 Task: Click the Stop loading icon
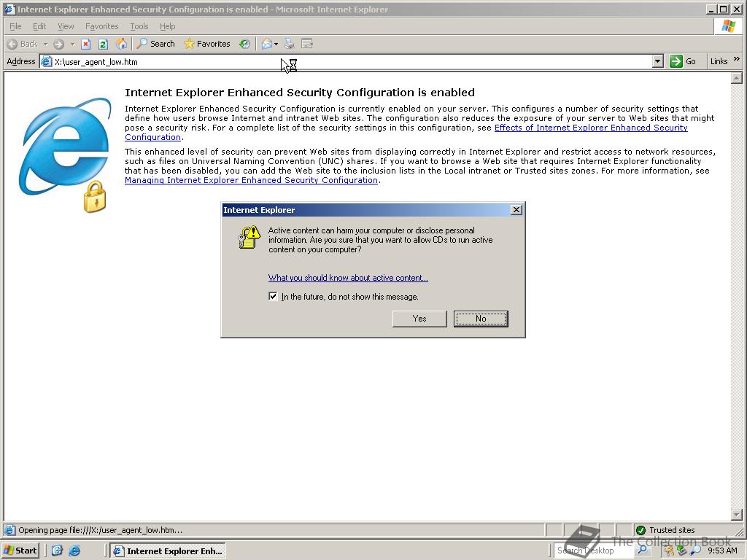[86, 44]
